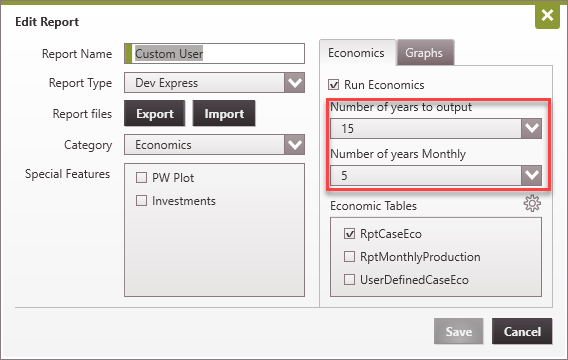Export the report files
The height and width of the screenshot is (360, 568).
tap(155, 114)
